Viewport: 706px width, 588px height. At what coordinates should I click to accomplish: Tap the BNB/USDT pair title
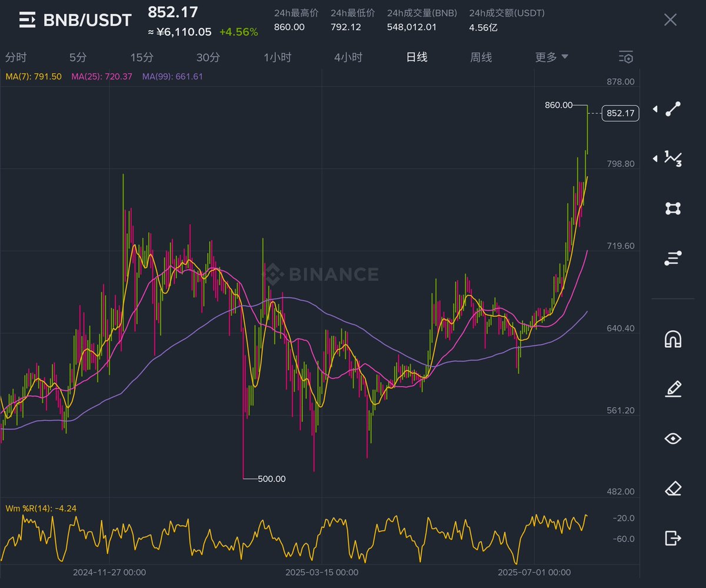88,21
